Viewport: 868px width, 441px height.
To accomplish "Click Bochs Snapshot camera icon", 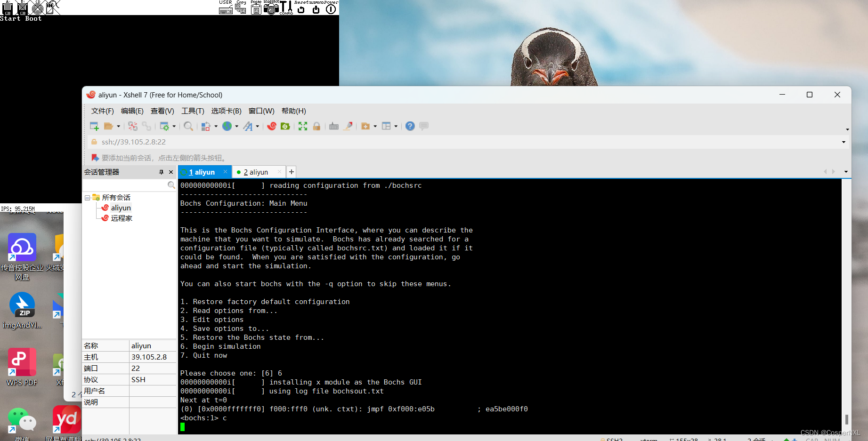I will [x=271, y=8].
